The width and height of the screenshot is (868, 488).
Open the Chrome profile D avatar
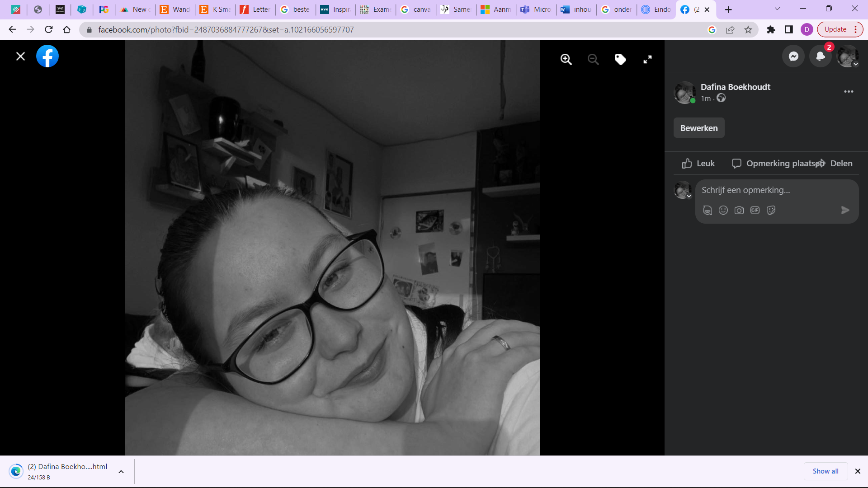(807, 29)
